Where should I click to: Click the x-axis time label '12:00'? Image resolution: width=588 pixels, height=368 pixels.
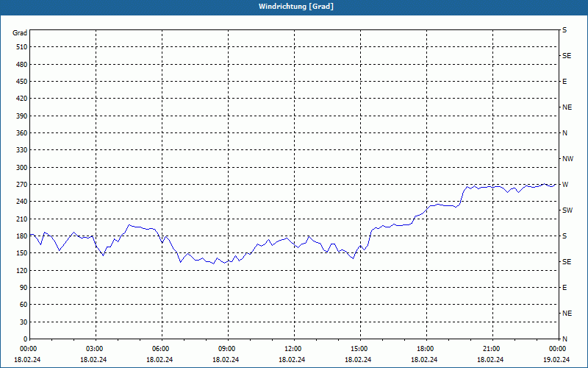(x=293, y=349)
